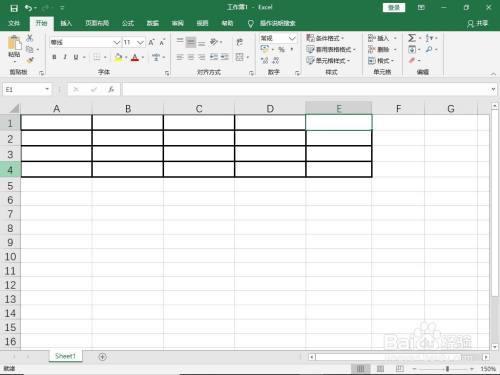Screen dimensions: 500x375
Task: Toggle Underline formatting
Action: pos(76,57)
